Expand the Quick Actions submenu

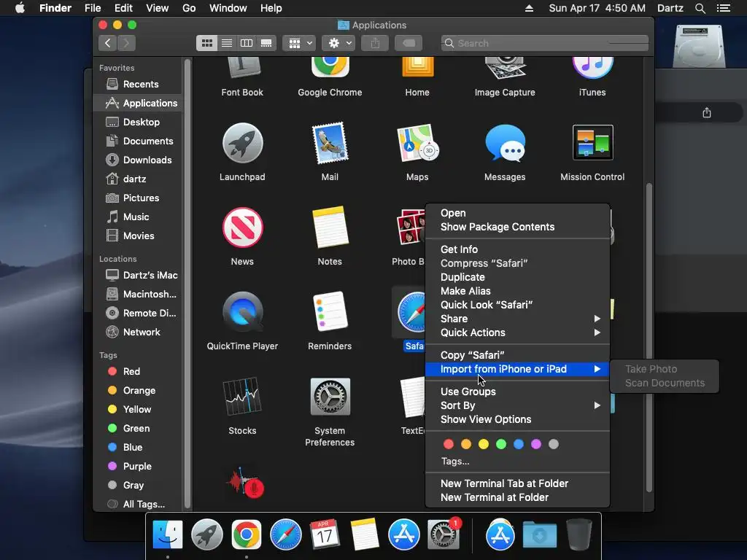pyautogui.click(x=517, y=332)
